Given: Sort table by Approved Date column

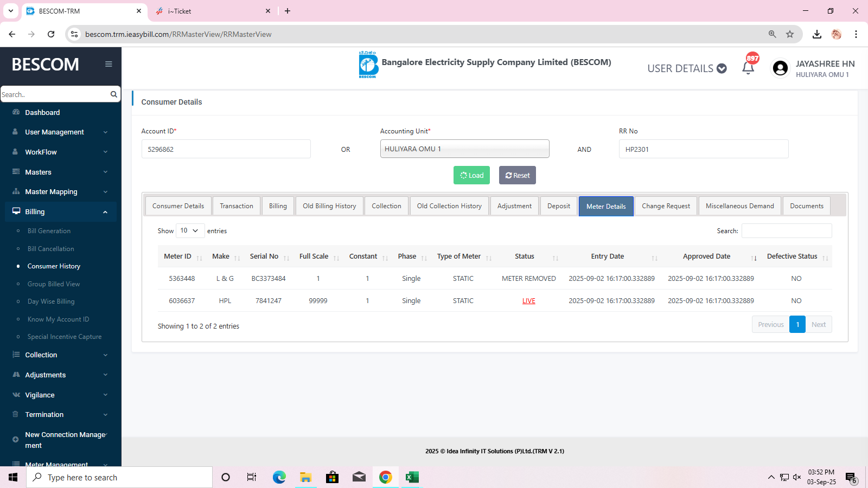Looking at the screenshot, I should tap(706, 256).
